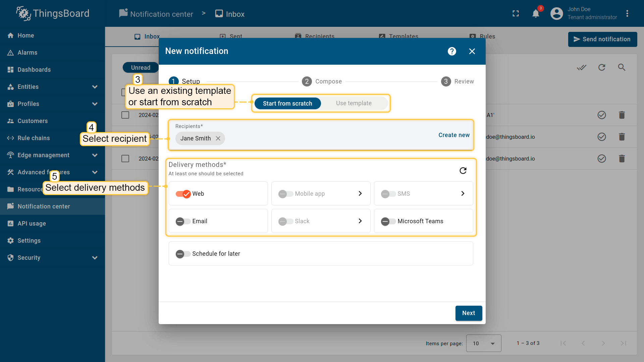Image resolution: width=644 pixels, height=362 pixels.
Task: Turn on Schedule for later toggle
Action: click(x=183, y=254)
